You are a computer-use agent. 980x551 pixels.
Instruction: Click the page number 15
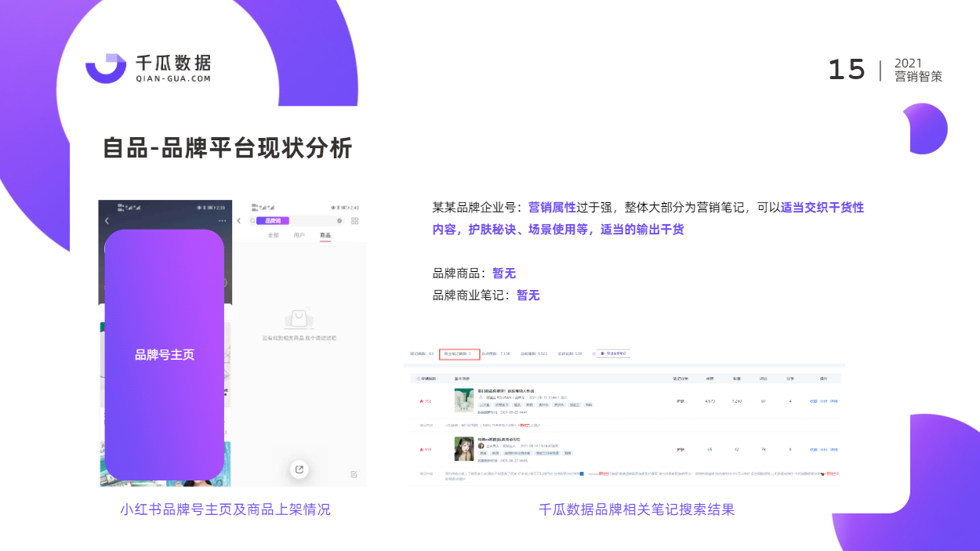click(847, 70)
